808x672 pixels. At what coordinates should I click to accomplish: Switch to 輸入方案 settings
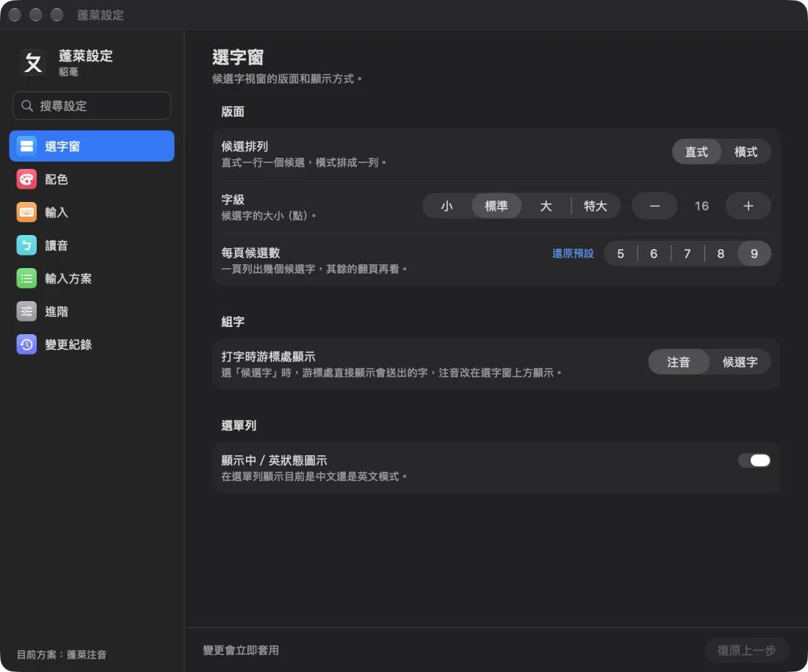pos(92,278)
